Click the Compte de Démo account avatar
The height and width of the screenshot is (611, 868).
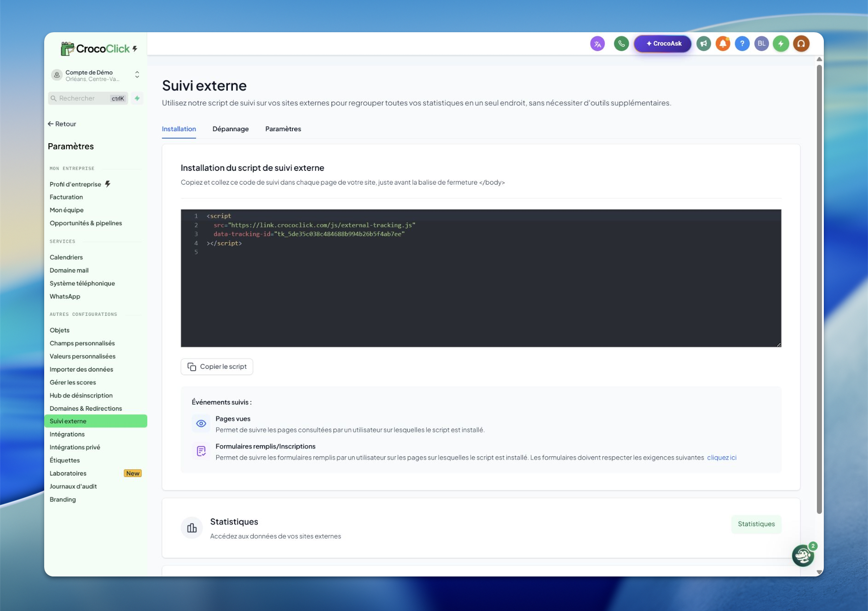(57, 75)
